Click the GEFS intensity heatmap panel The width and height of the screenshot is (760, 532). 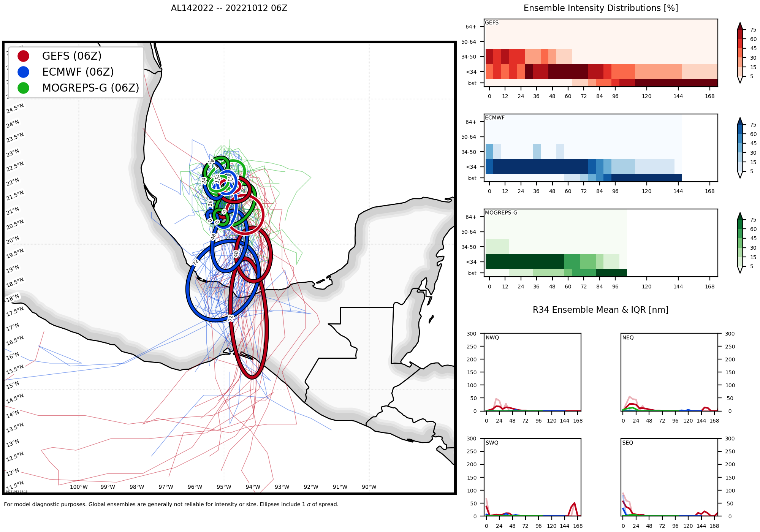click(600, 53)
